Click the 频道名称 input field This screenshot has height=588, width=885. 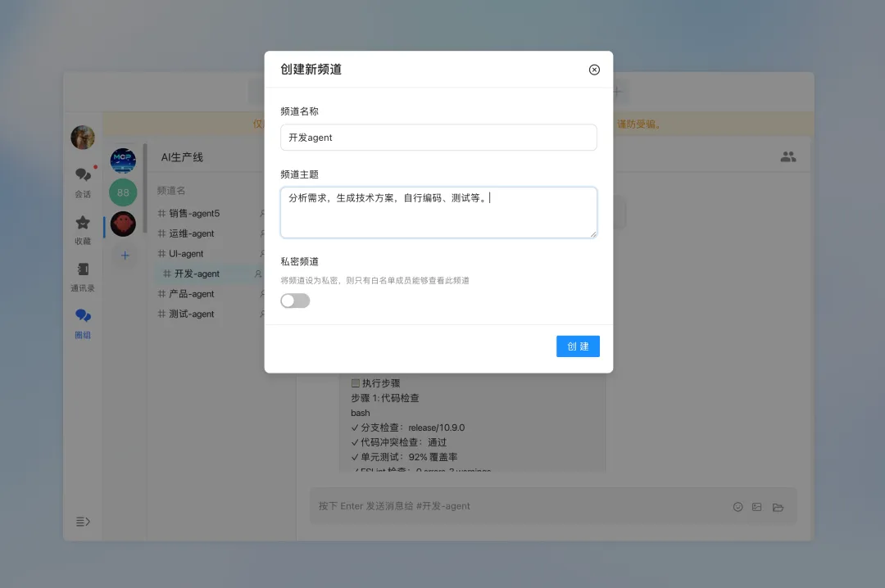click(x=438, y=137)
